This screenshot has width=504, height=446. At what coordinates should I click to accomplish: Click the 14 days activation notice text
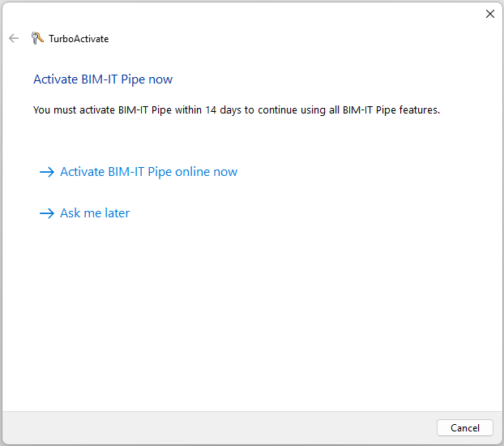237,110
